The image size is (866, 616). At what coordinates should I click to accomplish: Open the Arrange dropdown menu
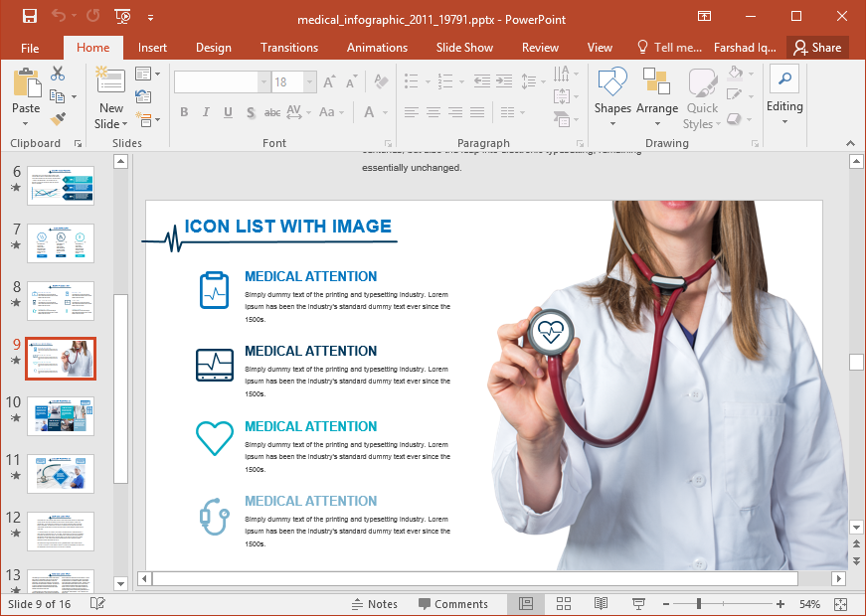(x=656, y=124)
